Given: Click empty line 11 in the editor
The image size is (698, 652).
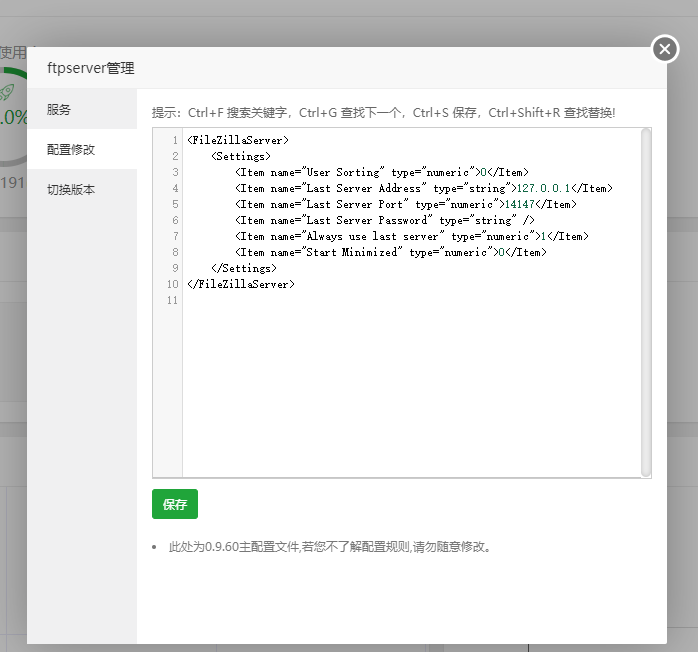Looking at the screenshot, I should pos(410,300).
